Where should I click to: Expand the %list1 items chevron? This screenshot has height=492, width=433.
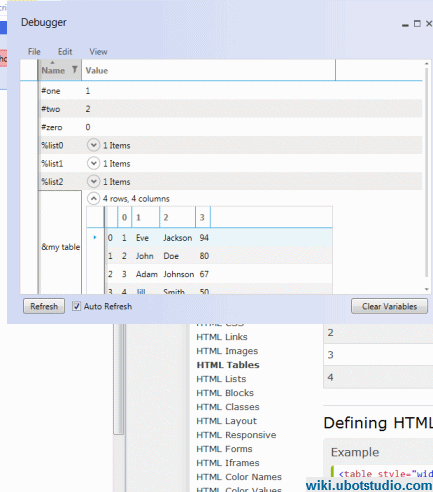click(93, 163)
